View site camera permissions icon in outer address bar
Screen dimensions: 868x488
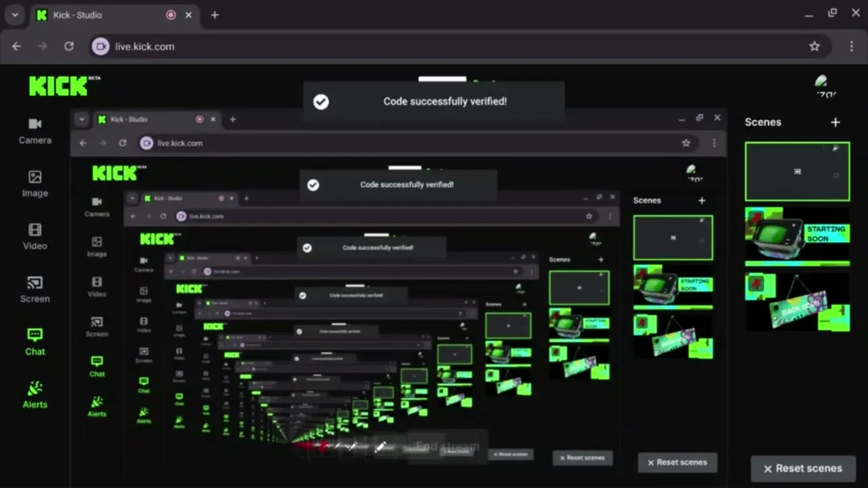pos(100,46)
